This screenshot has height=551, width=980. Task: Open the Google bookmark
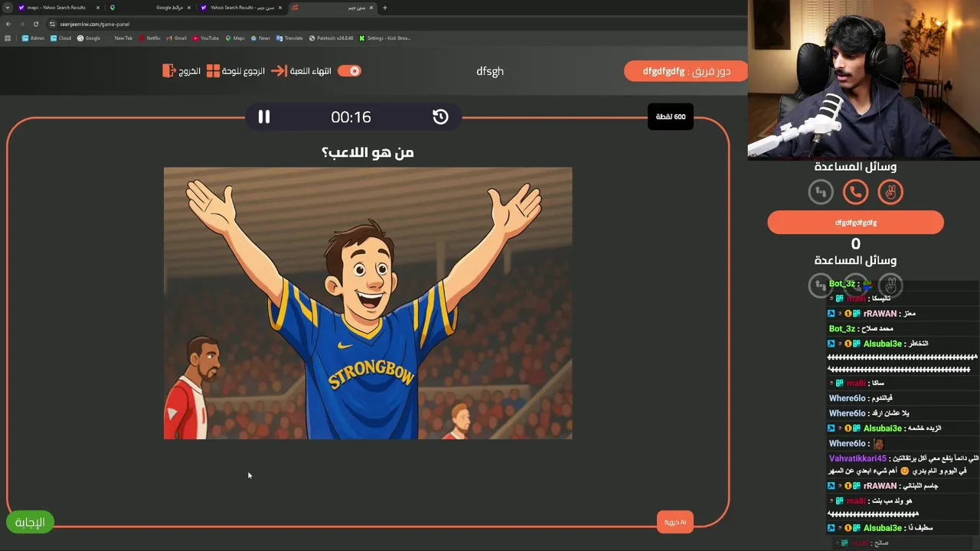[x=89, y=38]
